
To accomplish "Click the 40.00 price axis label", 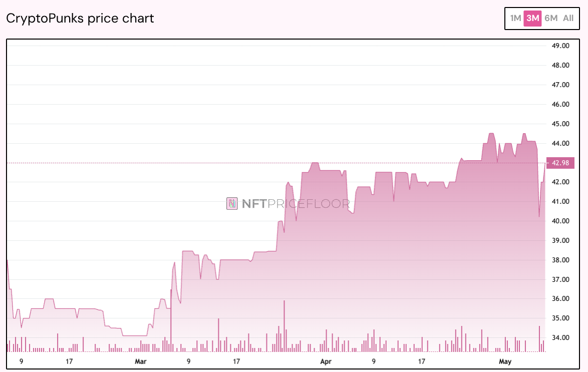I will click(x=560, y=221).
